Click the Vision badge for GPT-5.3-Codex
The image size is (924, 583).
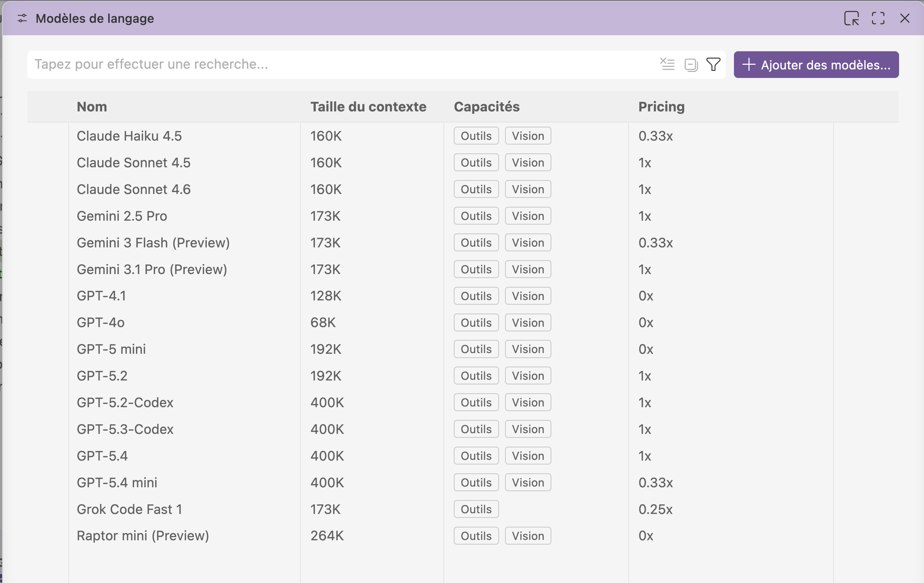[x=528, y=429]
